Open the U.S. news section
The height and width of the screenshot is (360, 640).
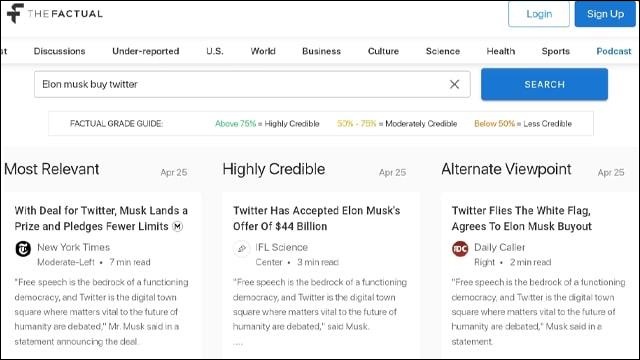coord(215,51)
